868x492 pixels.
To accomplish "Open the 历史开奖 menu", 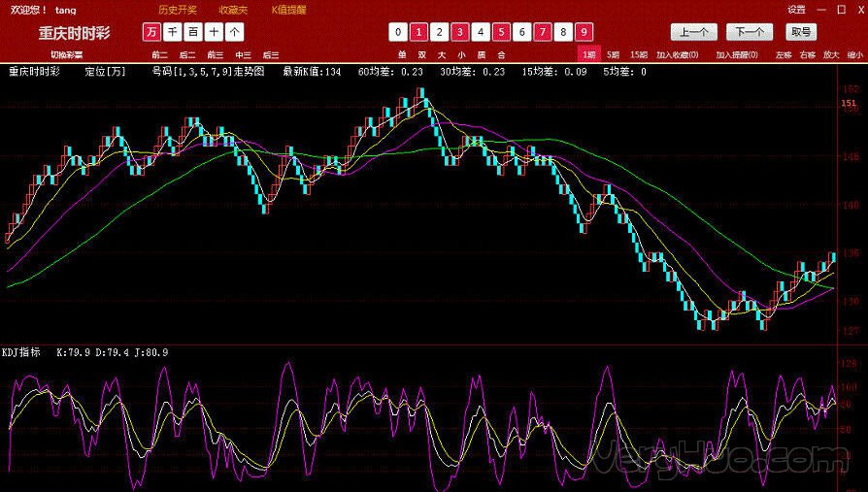I will point(178,9).
